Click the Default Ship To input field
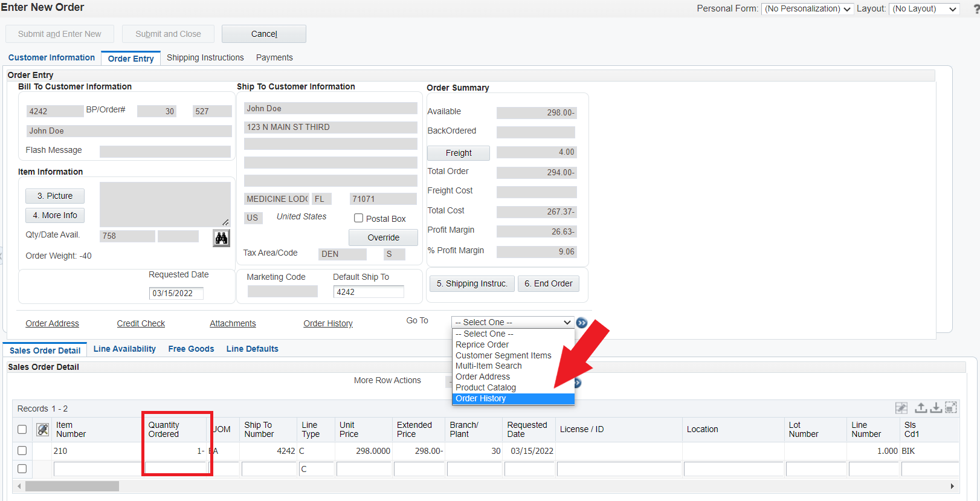The height and width of the screenshot is (501, 980). point(369,292)
